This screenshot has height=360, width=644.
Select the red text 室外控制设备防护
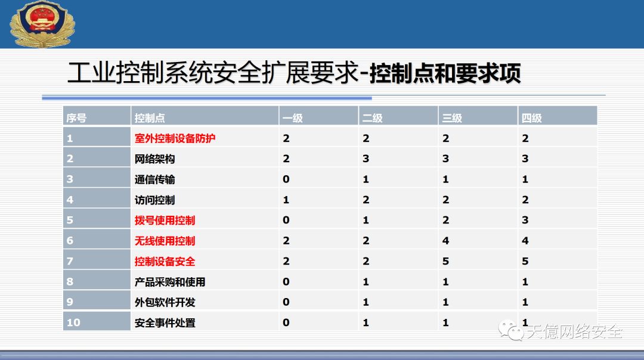(x=175, y=138)
